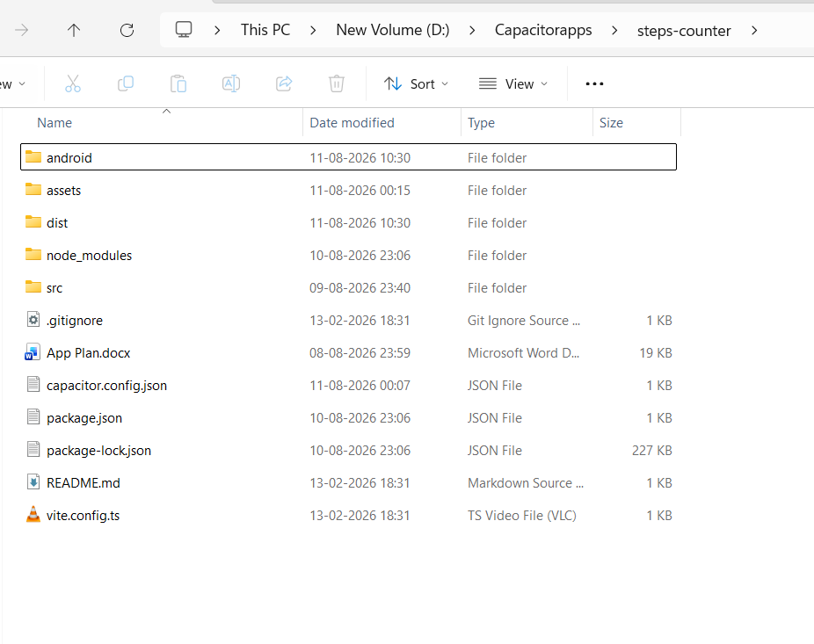This screenshot has width=814, height=644.
Task: Expand chevron after This PC breadcrumb
Action: click(313, 31)
